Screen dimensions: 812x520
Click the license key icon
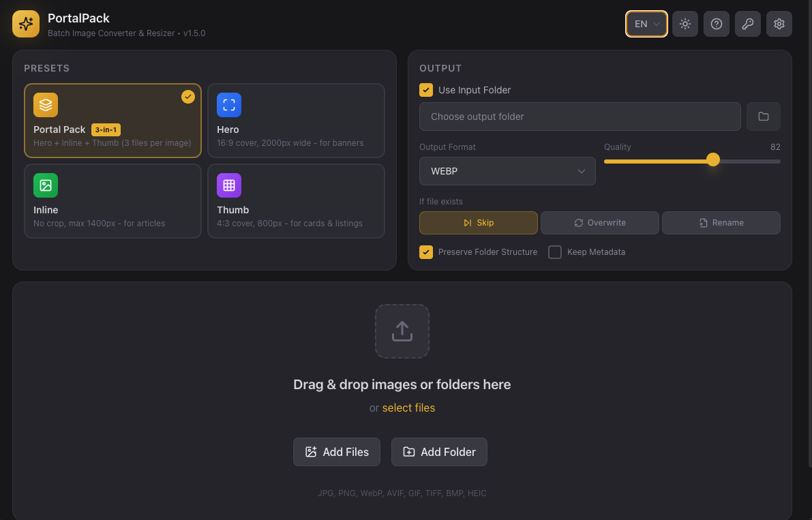click(x=747, y=24)
